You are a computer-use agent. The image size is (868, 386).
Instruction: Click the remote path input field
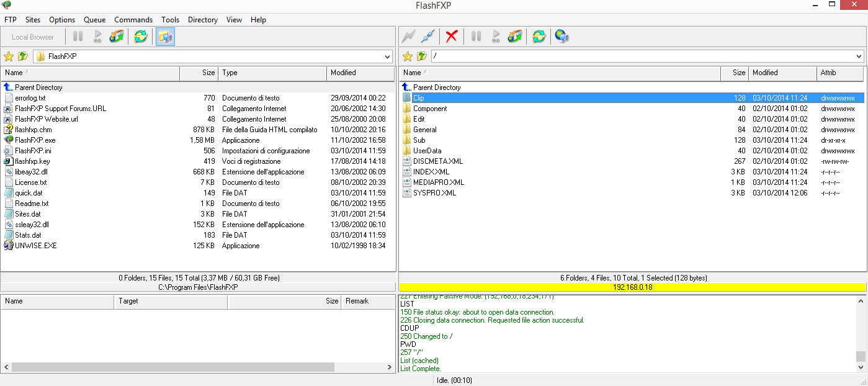642,56
